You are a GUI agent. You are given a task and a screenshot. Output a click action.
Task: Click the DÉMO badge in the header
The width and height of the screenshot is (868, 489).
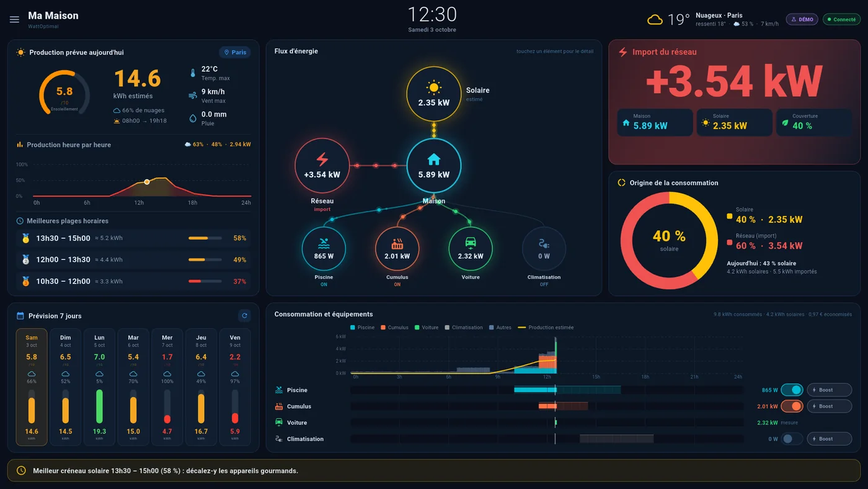click(x=802, y=19)
